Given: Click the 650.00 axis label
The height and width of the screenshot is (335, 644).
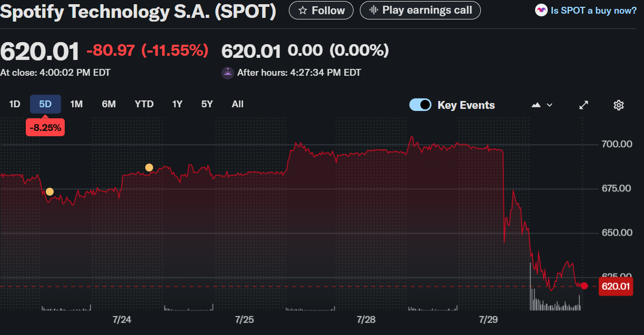Looking at the screenshot, I should tap(617, 232).
